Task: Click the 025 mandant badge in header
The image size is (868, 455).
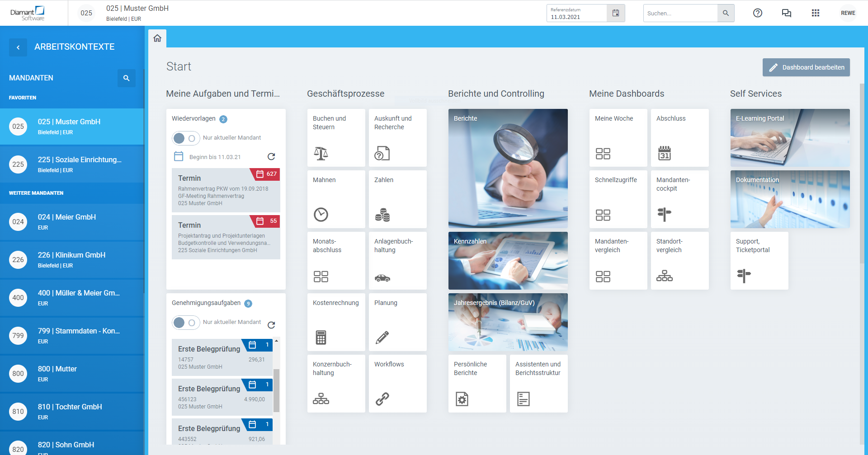Action: [x=86, y=13]
